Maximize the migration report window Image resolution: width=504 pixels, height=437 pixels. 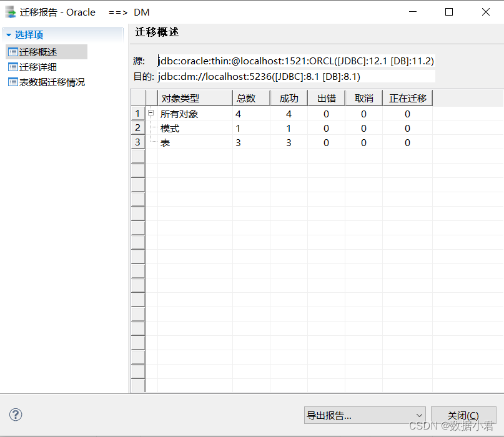(449, 12)
